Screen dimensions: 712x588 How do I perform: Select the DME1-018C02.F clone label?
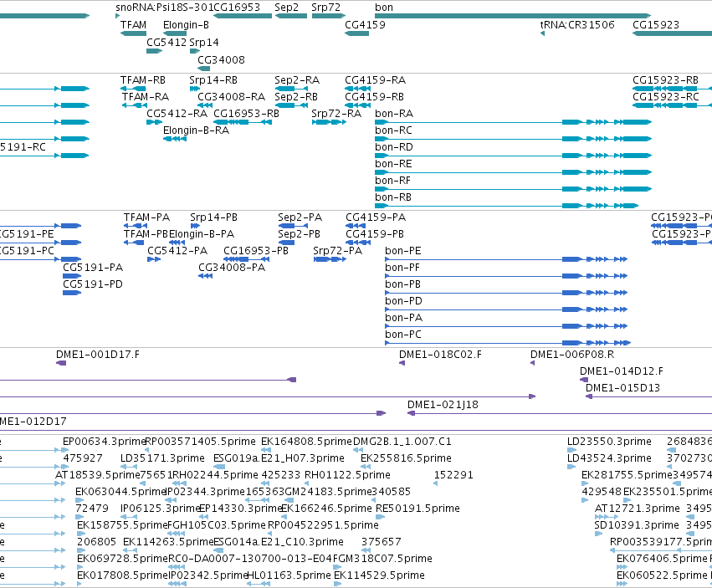pyautogui.click(x=440, y=355)
